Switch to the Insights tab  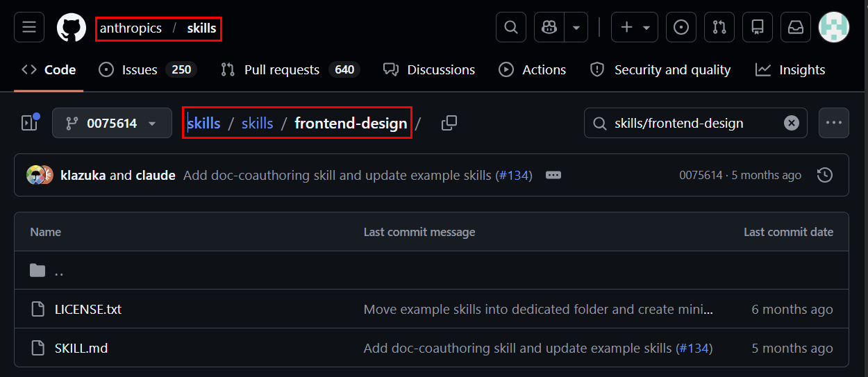click(x=791, y=69)
